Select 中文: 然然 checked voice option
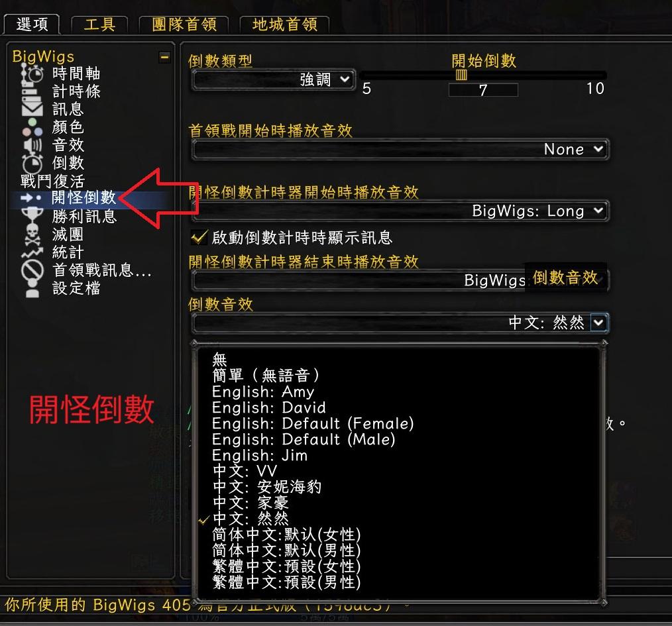This screenshot has width=672, height=626. [x=251, y=519]
